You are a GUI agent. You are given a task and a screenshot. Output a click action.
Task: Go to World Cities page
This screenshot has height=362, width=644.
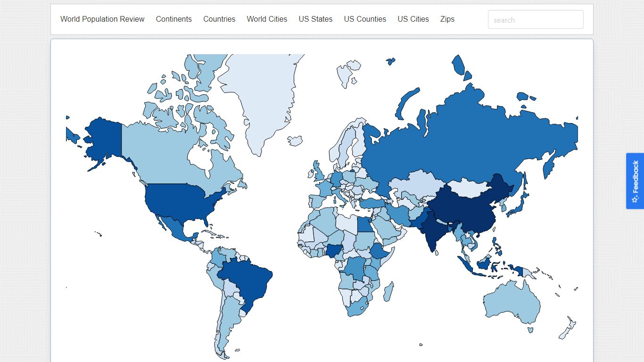pyautogui.click(x=267, y=19)
